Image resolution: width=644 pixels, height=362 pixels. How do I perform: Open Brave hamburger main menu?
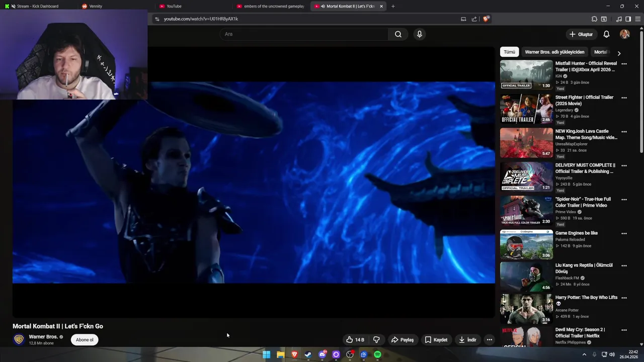[x=638, y=19]
